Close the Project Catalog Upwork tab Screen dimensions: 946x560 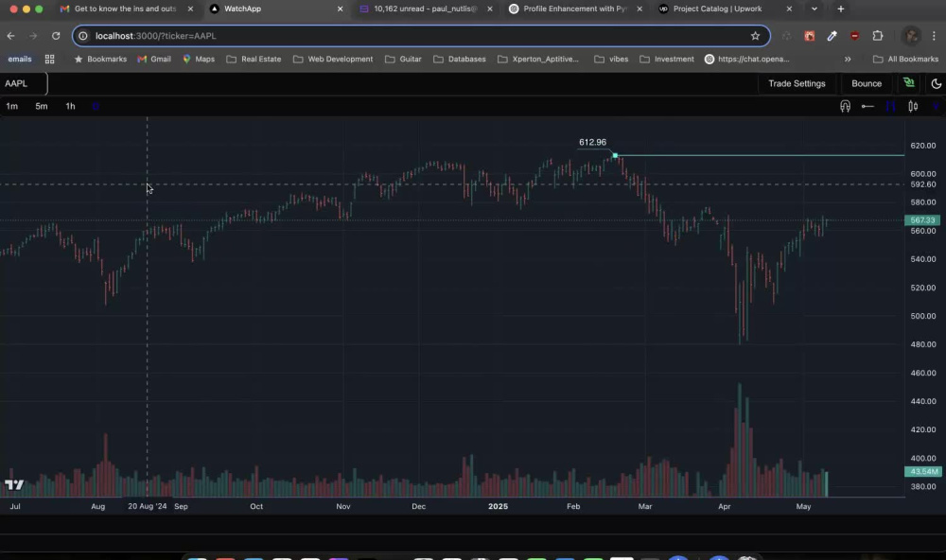(789, 9)
